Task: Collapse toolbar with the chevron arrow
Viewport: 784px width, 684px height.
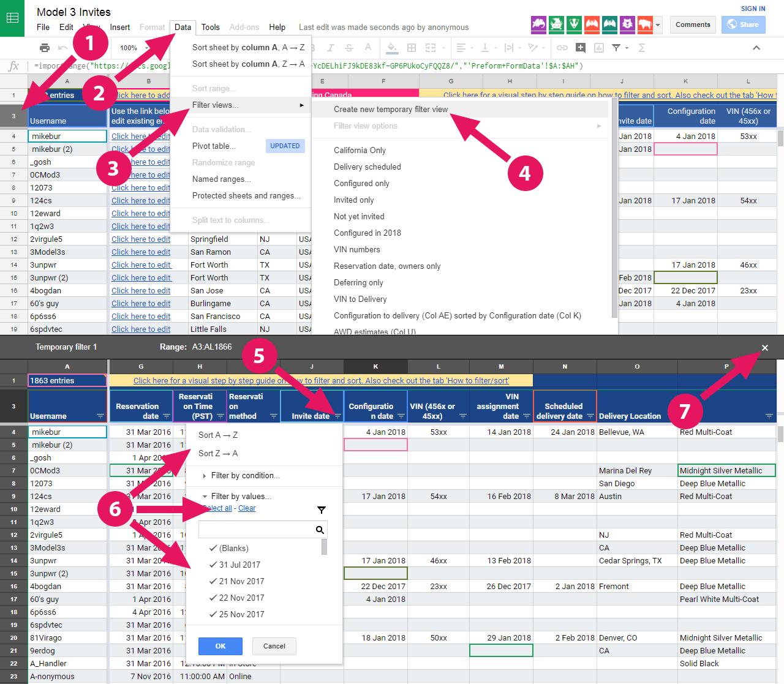Action: (756, 48)
